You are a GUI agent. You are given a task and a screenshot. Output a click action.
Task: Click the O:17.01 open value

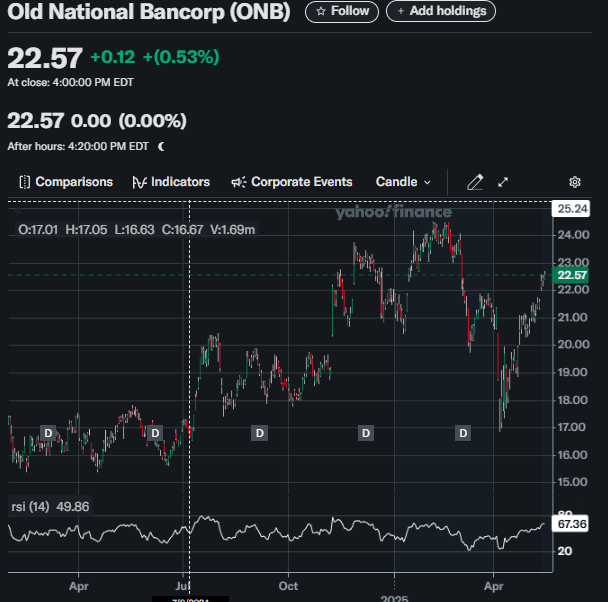point(38,230)
